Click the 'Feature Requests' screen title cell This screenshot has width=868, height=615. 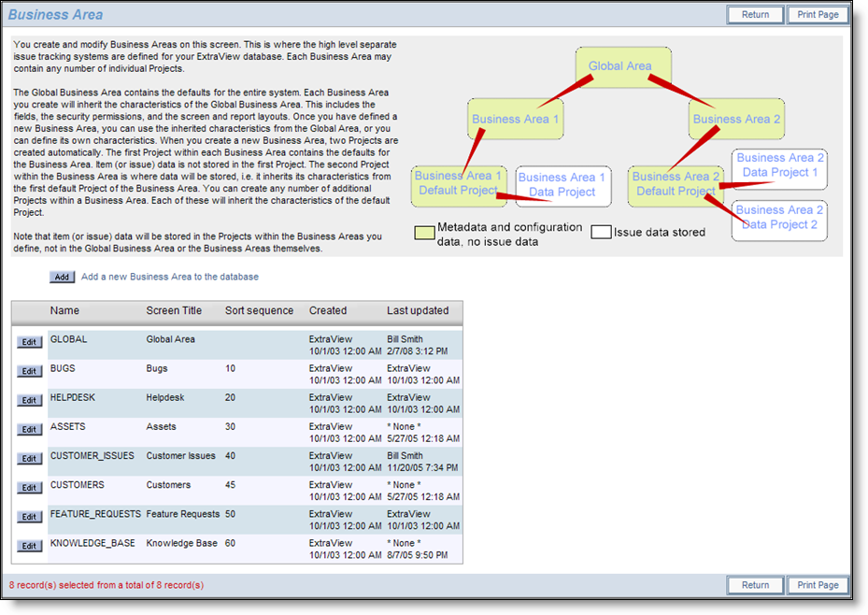click(183, 514)
